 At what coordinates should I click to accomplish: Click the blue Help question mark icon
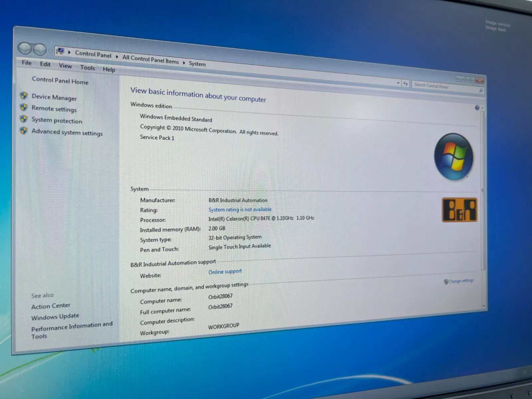click(x=477, y=108)
